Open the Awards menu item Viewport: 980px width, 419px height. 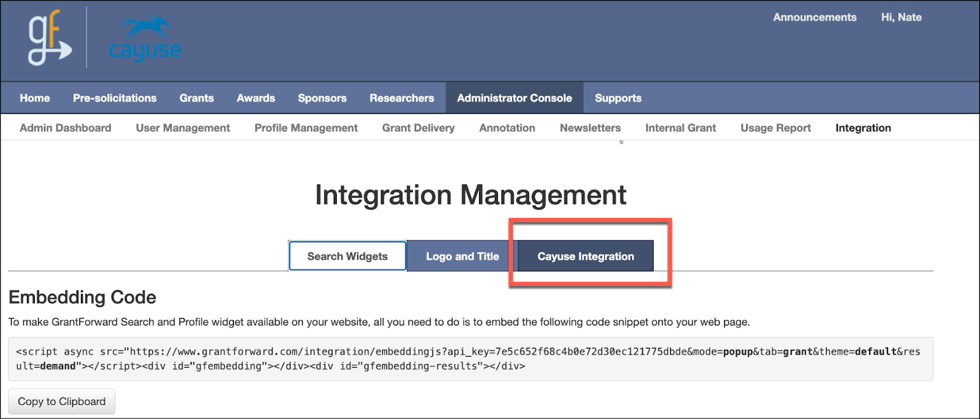(x=256, y=98)
